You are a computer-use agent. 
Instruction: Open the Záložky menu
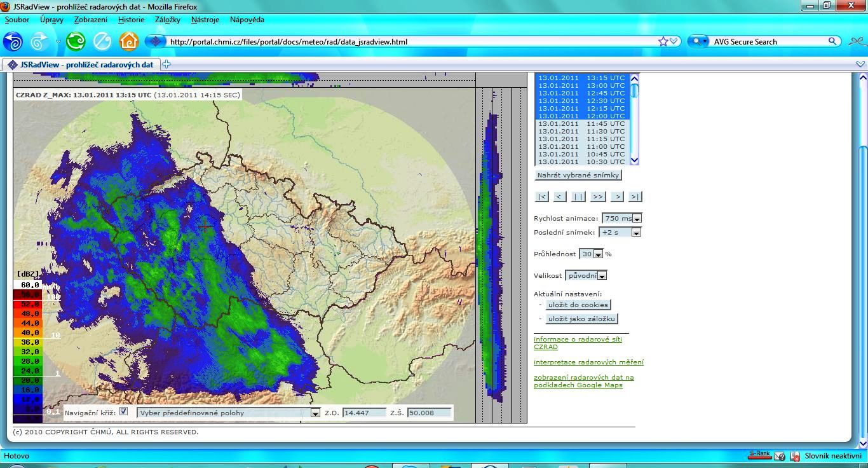(168, 20)
